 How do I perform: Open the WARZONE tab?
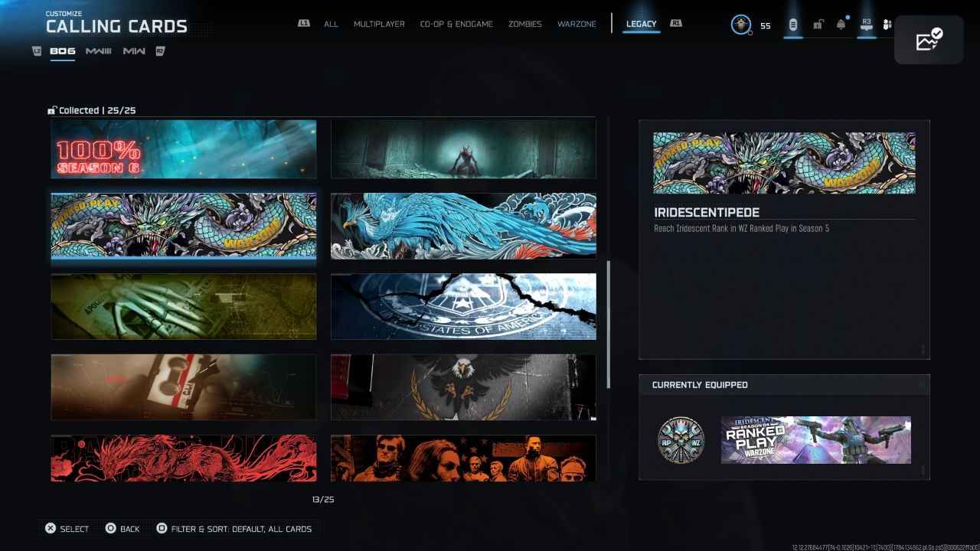coord(577,24)
